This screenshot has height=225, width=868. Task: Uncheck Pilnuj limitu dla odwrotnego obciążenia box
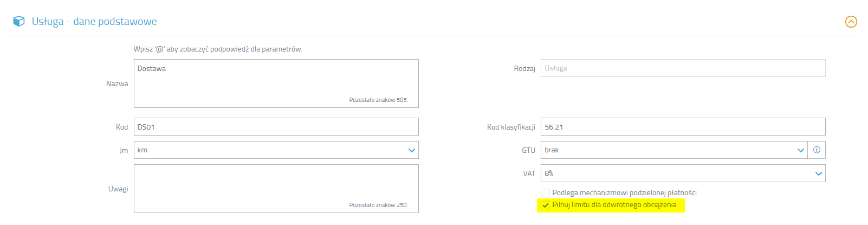(x=545, y=205)
